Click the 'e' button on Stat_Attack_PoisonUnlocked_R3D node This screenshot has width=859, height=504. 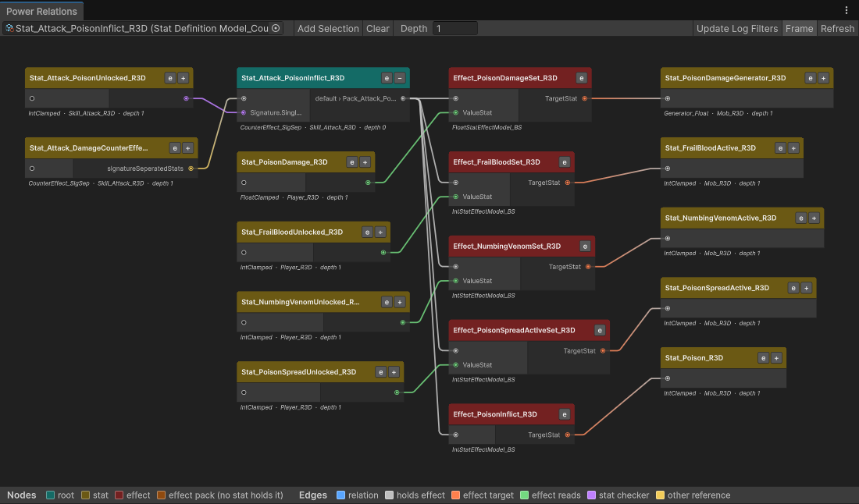[x=170, y=78]
